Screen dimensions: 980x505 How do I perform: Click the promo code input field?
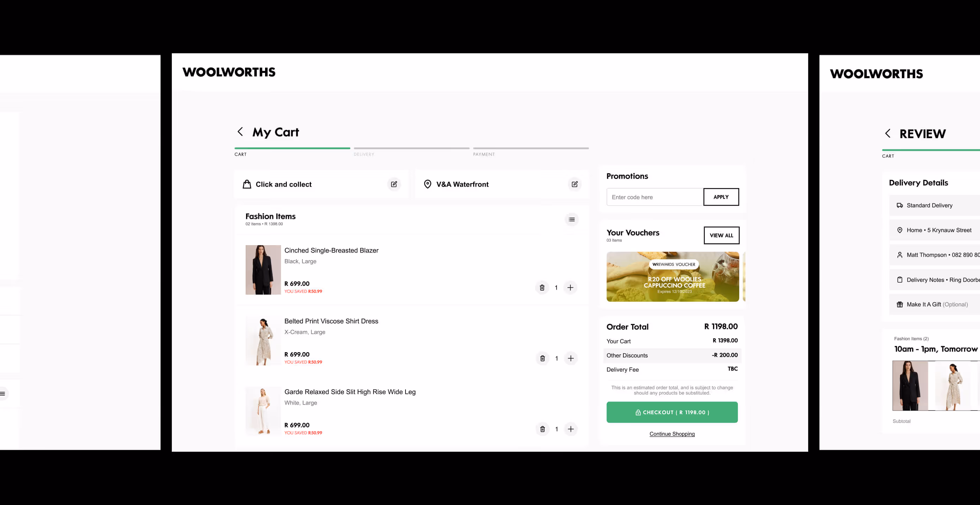click(x=655, y=197)
